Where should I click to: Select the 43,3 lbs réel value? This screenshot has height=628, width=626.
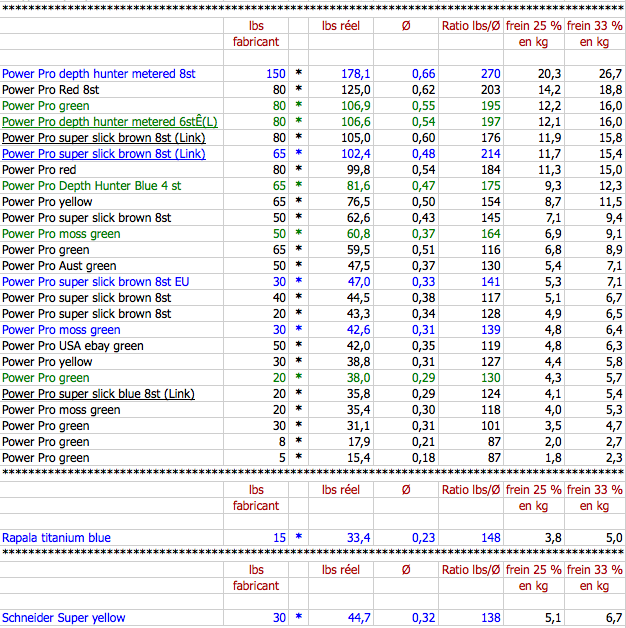[x=358, y=314]
